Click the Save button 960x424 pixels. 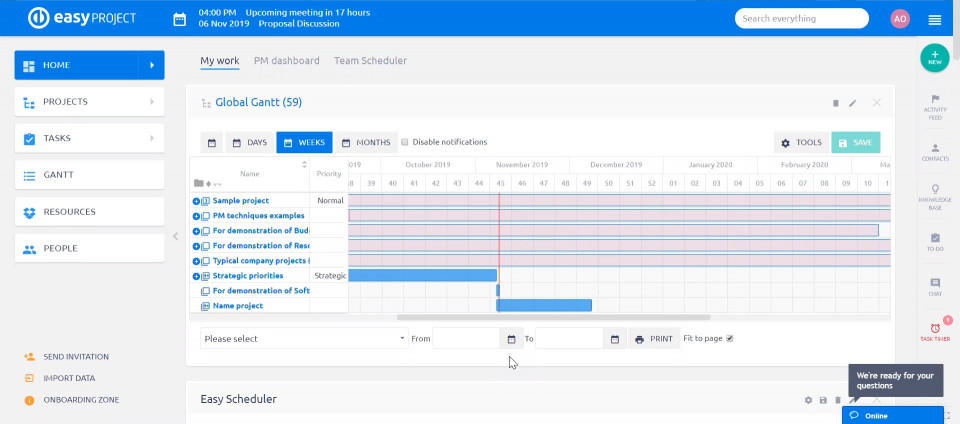coord(855,143)
